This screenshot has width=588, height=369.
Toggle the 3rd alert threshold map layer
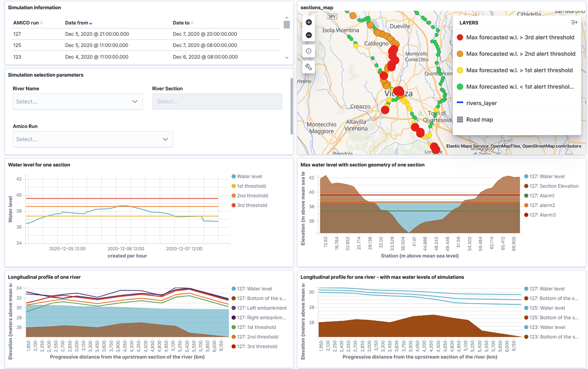point(520,37)
